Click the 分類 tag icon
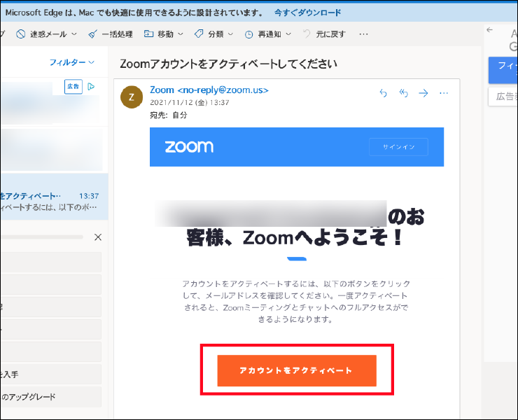The width and height of the screenshot is (518, 420). click(199, 34)
